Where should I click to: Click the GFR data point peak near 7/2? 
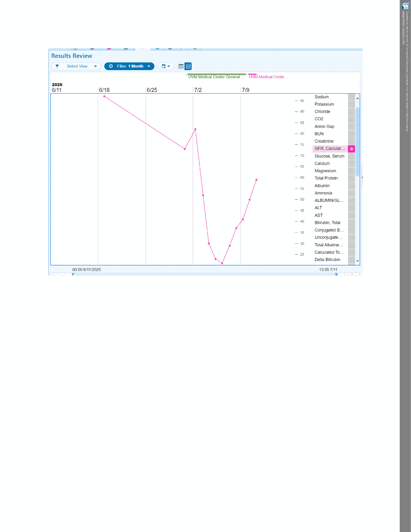pyautogui.click(x=195, y=129)
